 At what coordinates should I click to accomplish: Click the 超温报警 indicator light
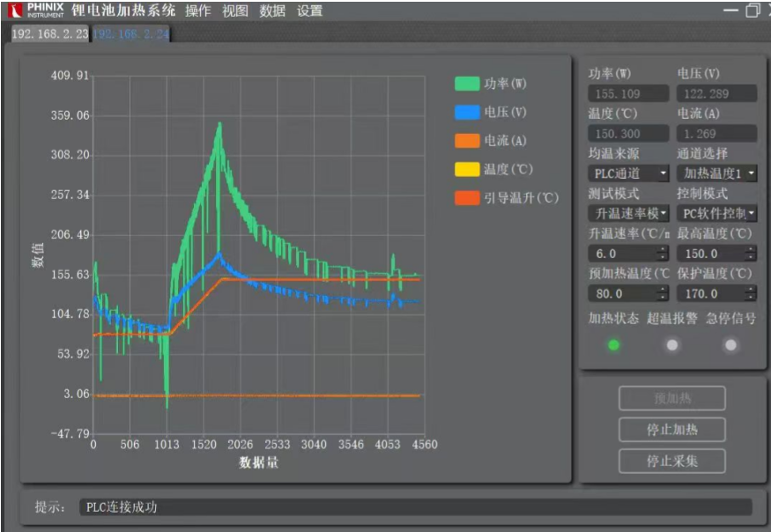tap(673, 345)
